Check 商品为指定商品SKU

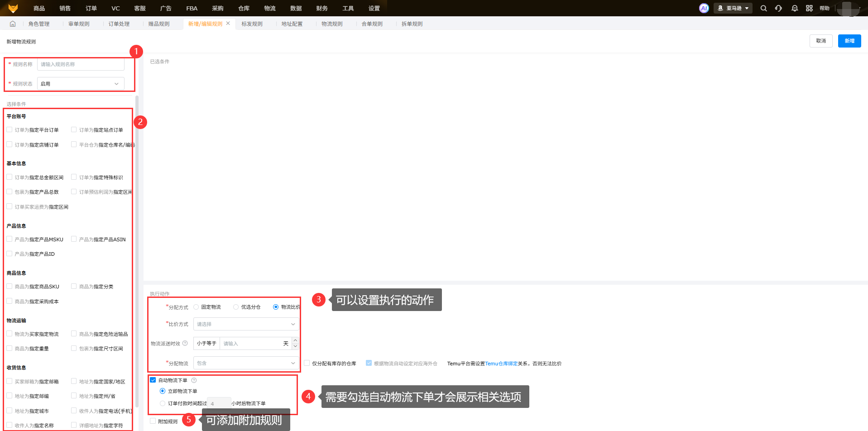coord(10,286)
